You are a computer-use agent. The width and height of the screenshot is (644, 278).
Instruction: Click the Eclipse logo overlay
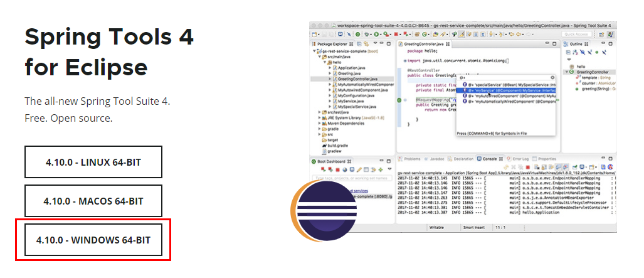pyautogui.click(x=324, y=211)
